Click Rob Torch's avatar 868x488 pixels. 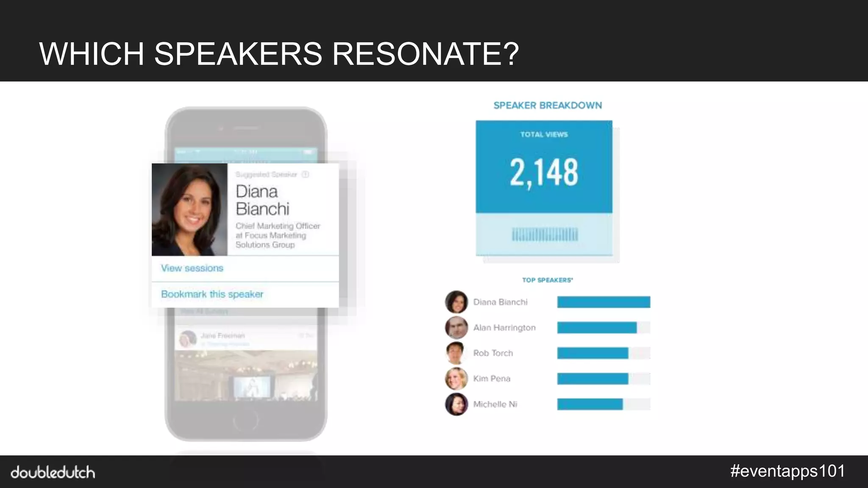(x=456, y=353)
